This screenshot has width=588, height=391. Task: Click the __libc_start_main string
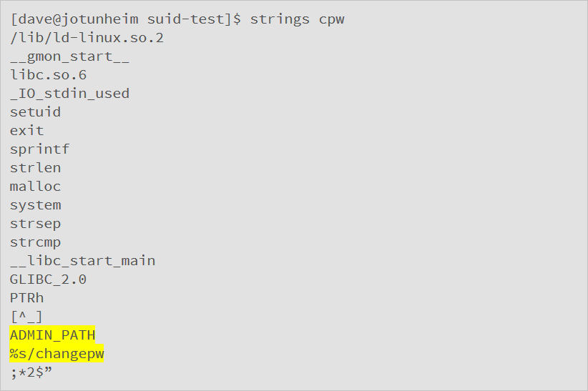[82, 261]
